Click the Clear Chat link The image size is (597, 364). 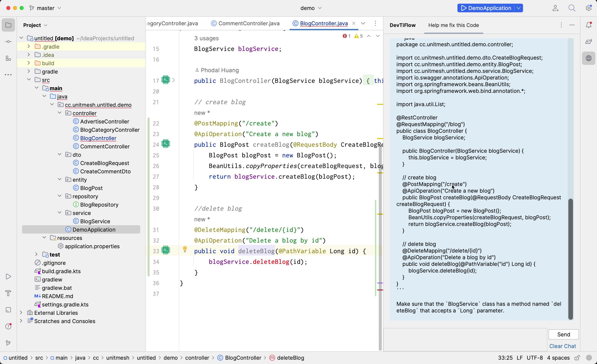[x=562, y=346]
